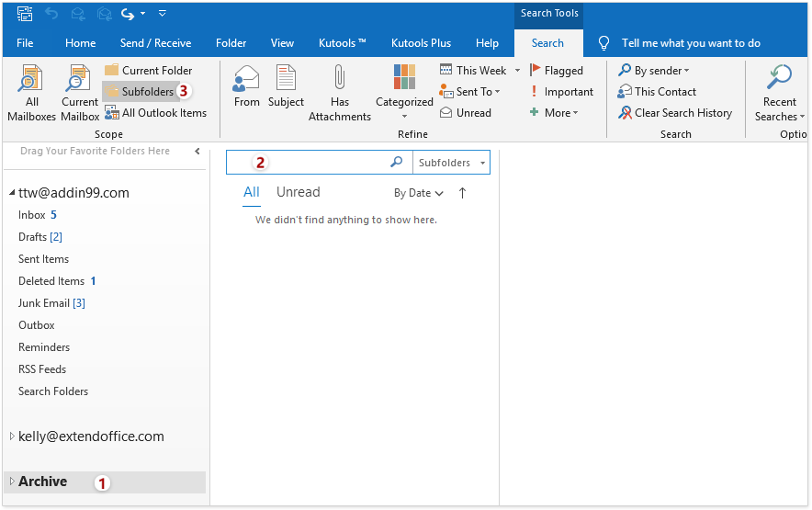Click the Subject refine icon
This screenshot has width=812, height=510.
pos(286,80)
